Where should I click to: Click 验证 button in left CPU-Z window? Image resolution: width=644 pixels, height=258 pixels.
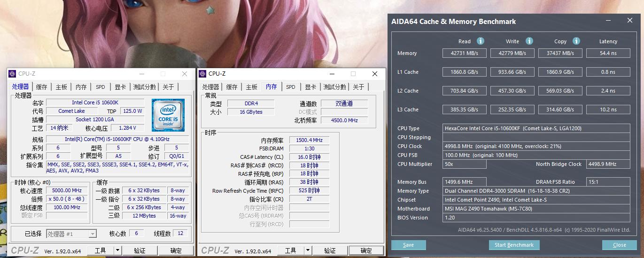pos(140,250)
